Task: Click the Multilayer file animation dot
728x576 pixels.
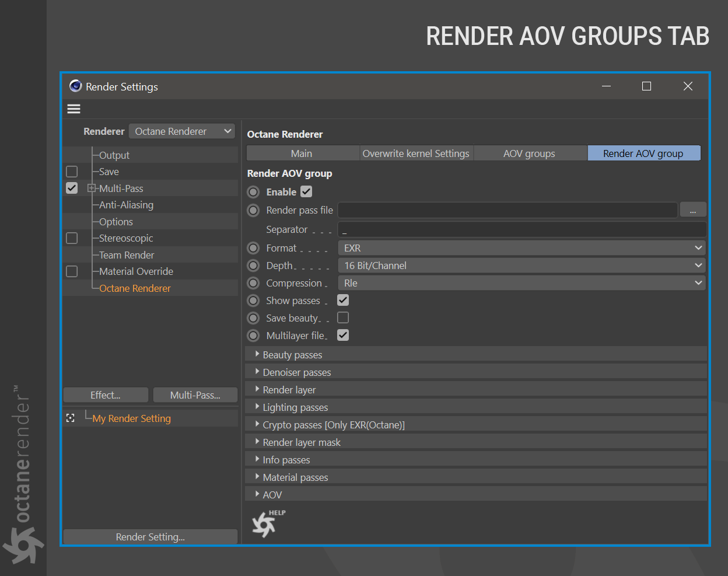Action: pos(253,336)
